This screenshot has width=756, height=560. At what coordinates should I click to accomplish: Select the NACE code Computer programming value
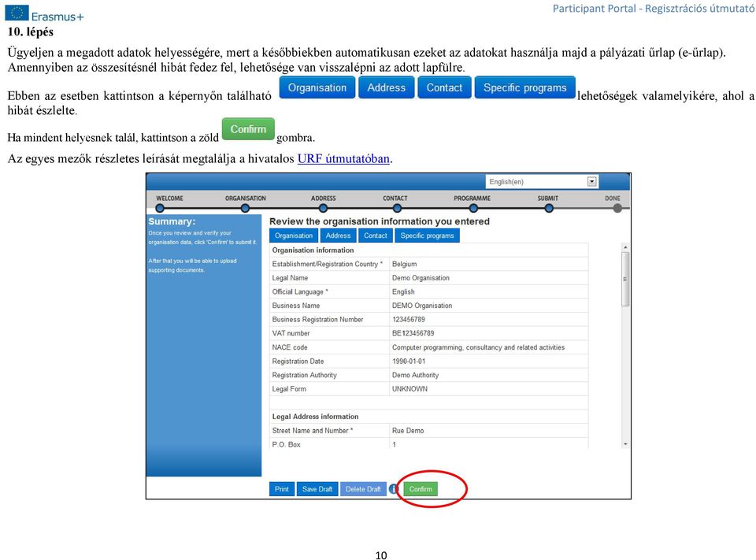click(478, 347)
